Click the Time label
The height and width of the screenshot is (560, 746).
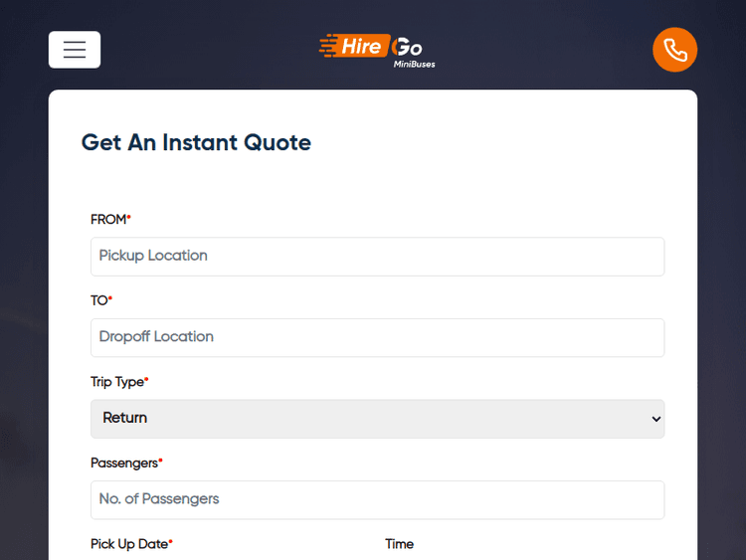pos(399,544)
